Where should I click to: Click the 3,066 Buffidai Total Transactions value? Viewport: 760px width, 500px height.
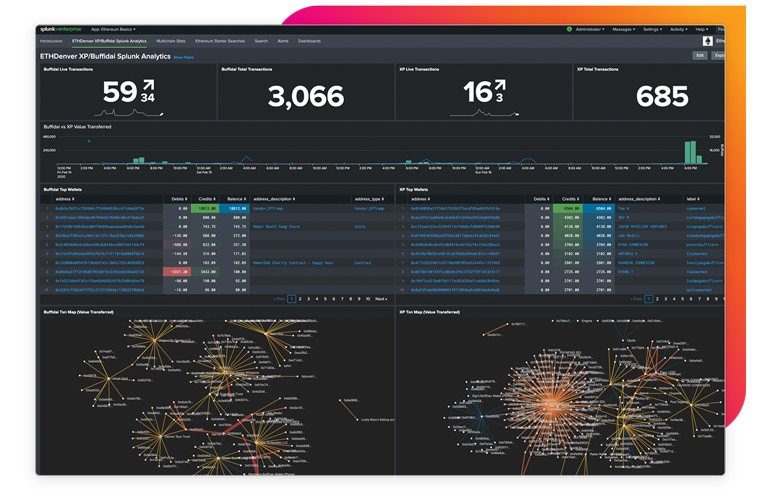tap(306, 96)
